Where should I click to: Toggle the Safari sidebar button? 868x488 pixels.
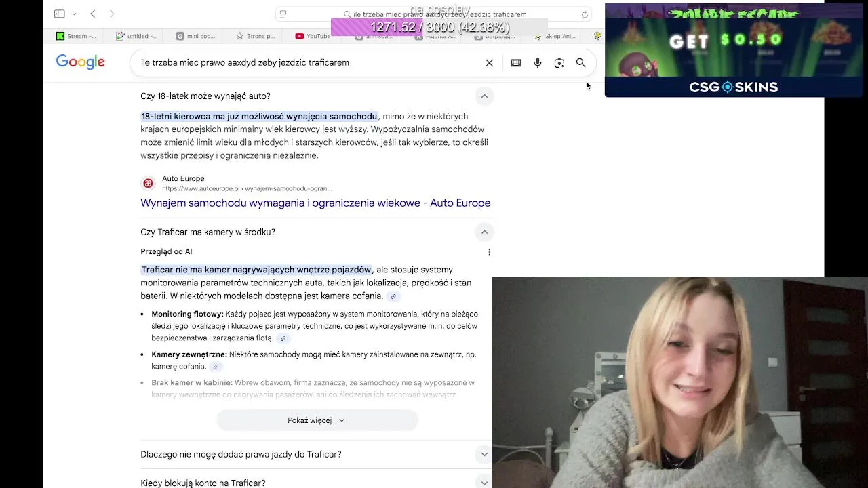[x=60, y=14]
